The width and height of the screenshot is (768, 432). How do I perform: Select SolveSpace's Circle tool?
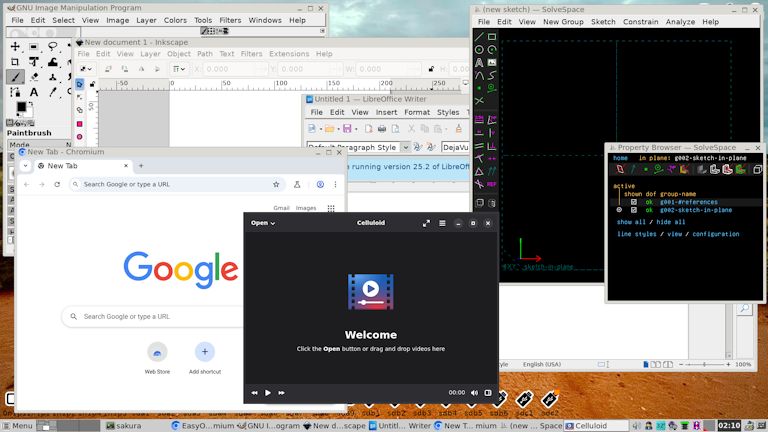[479, 49]
